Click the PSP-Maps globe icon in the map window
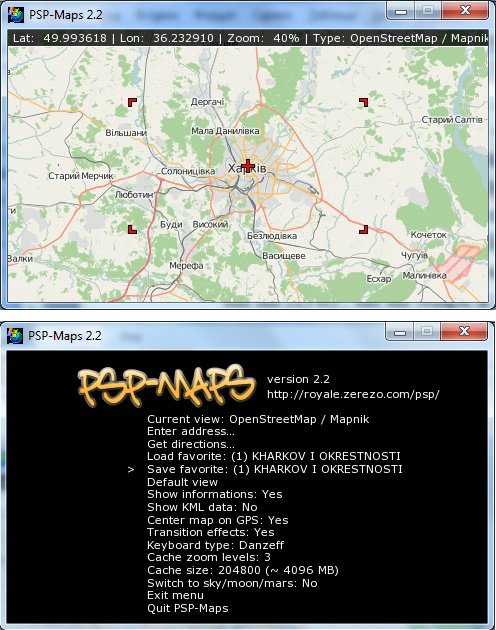 pos(15,15)
